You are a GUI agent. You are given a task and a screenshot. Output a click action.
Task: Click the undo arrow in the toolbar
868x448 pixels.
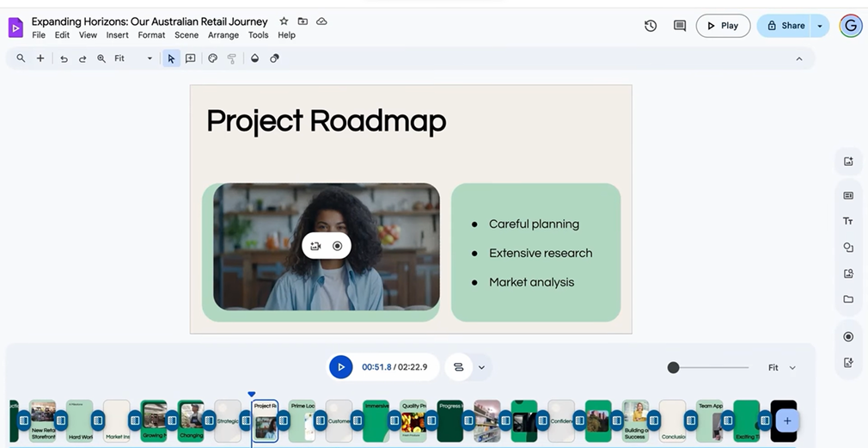click(64, 58)
